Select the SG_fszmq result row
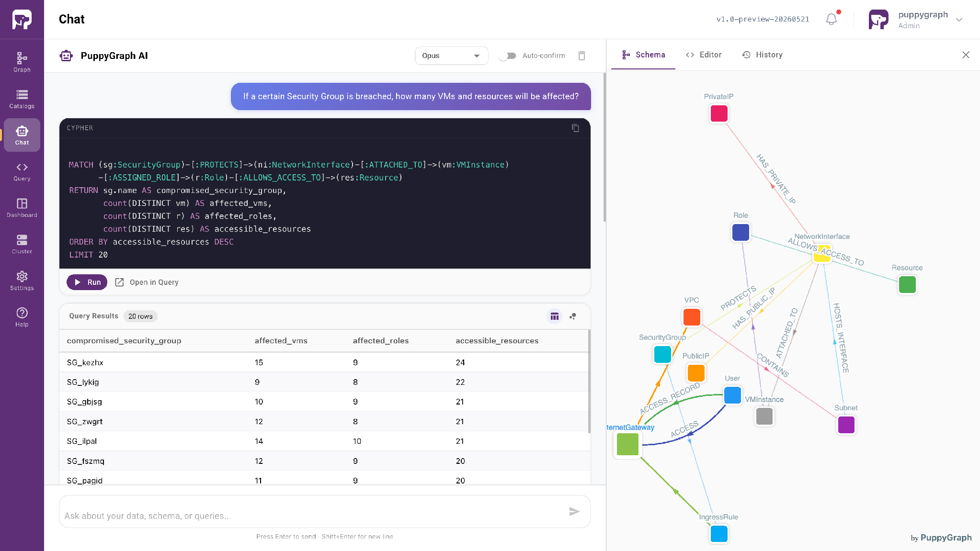 pos(324,461)
